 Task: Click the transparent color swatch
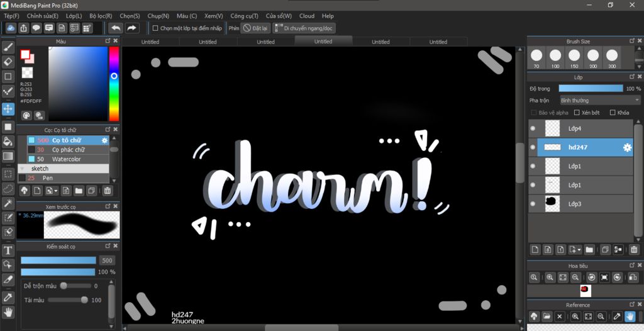[x=27, y=73]
